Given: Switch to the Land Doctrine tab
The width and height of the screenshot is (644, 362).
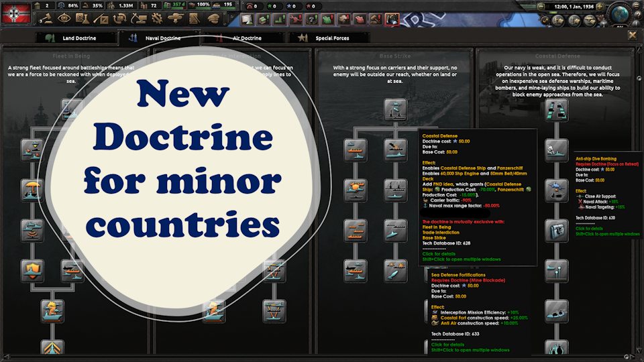Looking at the screenshot, I should click(x=76, y=38).
